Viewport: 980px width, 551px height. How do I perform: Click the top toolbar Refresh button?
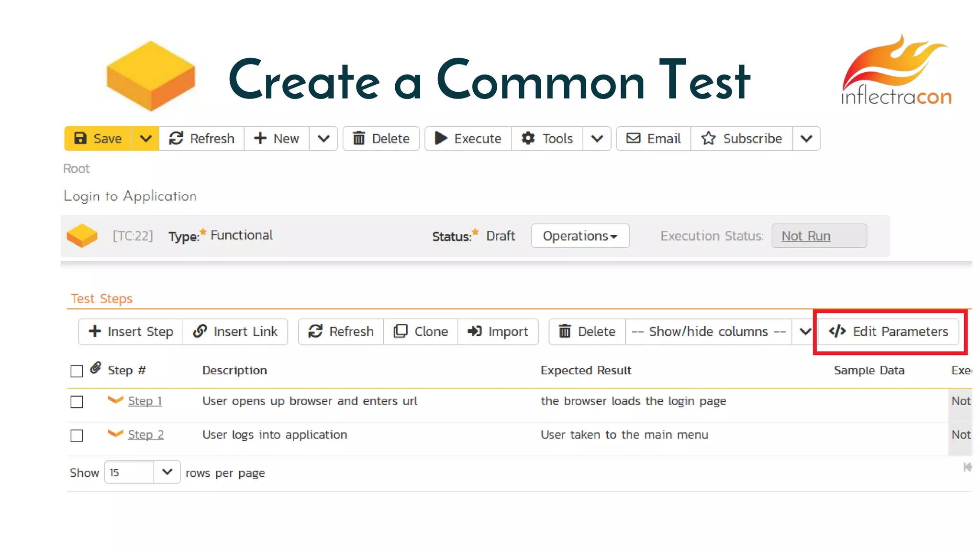201,139
